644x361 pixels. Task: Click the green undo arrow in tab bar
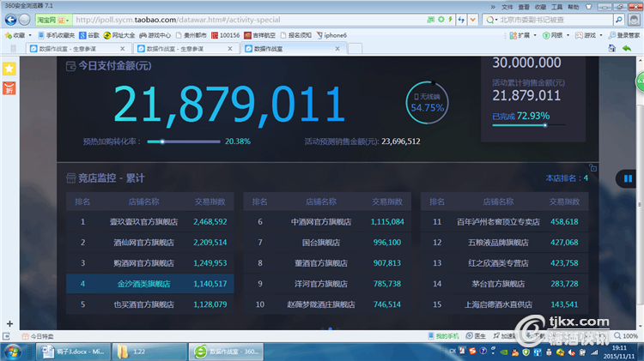(627, 48)
